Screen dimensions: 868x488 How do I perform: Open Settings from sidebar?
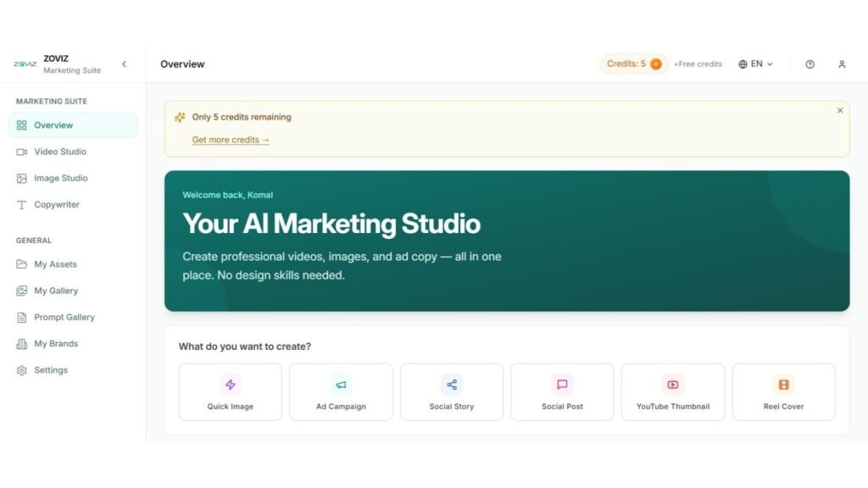(x=73, y=370)
